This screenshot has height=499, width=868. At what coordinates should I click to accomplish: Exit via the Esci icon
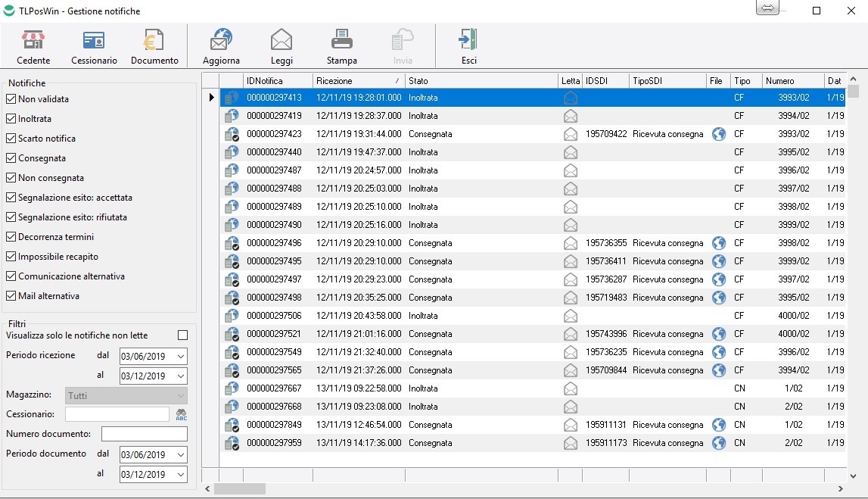(468, 41)
